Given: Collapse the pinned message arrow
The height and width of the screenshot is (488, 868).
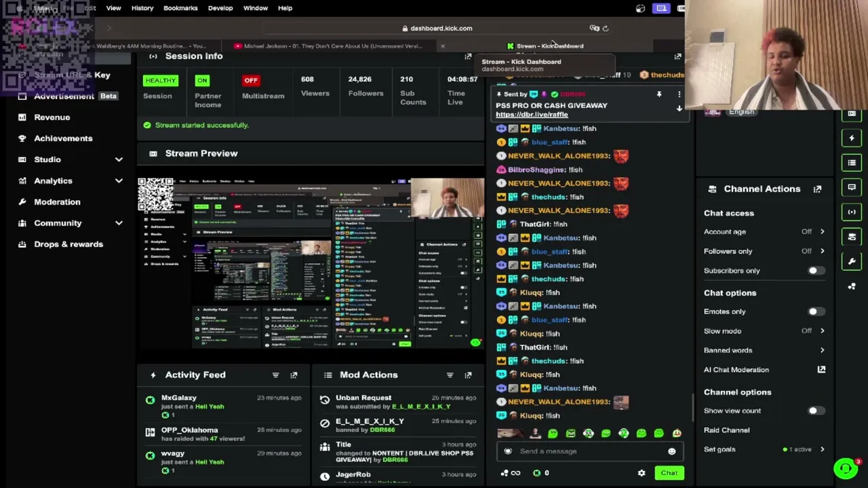Looking at the screenshot, I should pos(679,108).
